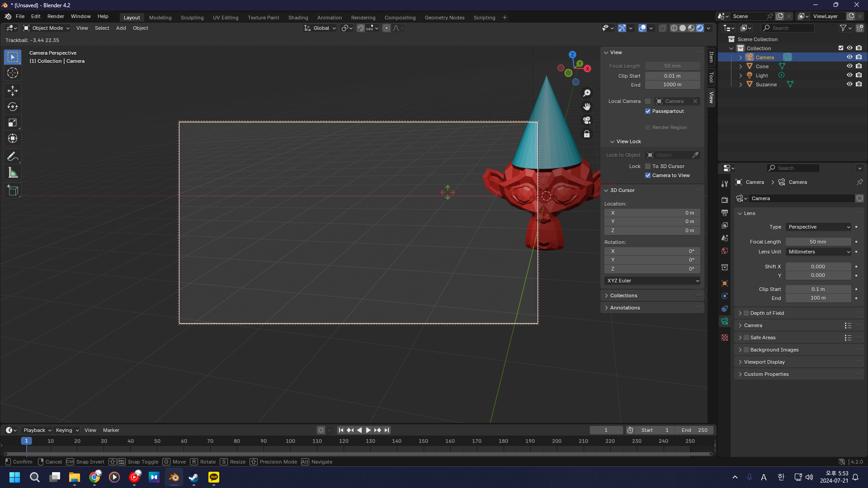
Task: Enable the Safe Areas checkbox
Action: [746, 338]
